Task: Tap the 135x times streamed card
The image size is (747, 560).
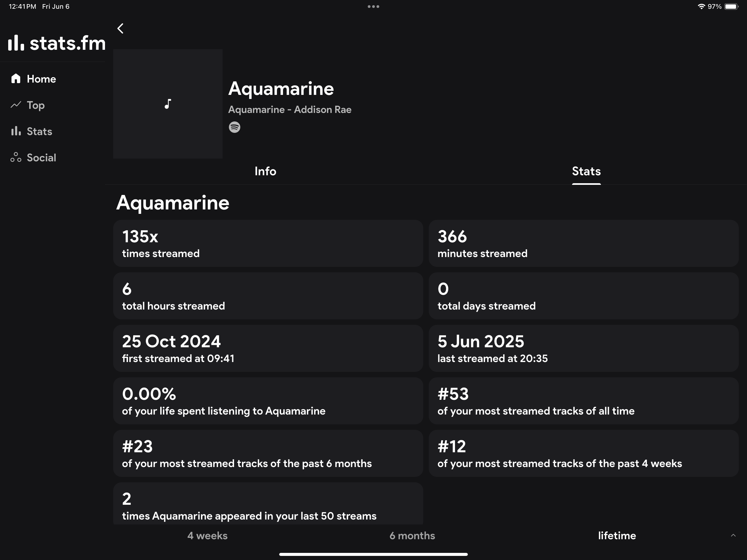Action: [268, 244]
